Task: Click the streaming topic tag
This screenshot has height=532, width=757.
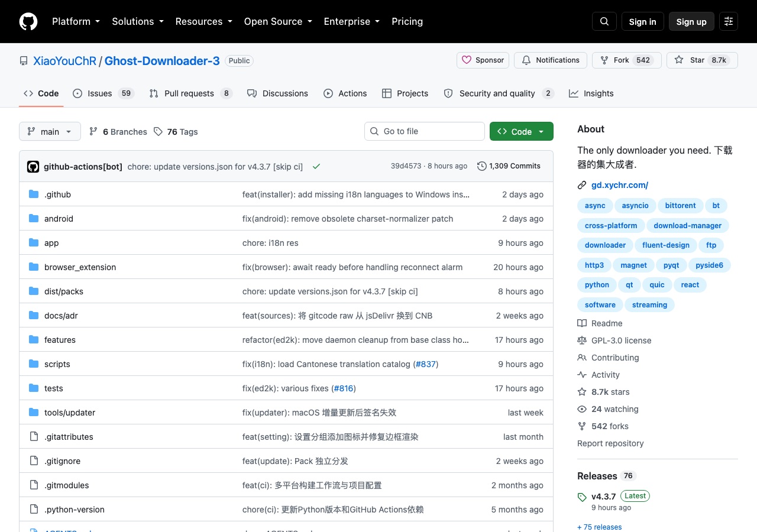Action: [x=649, y=304]
